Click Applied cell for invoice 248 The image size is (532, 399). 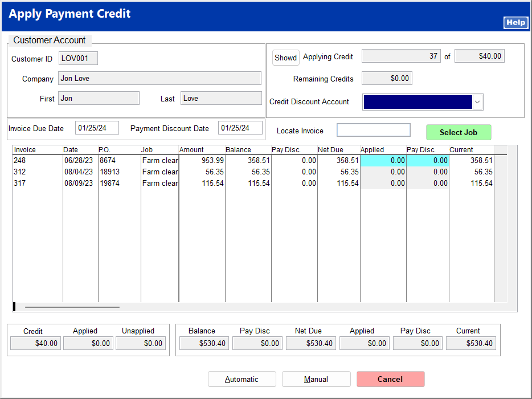click(383, 161)
